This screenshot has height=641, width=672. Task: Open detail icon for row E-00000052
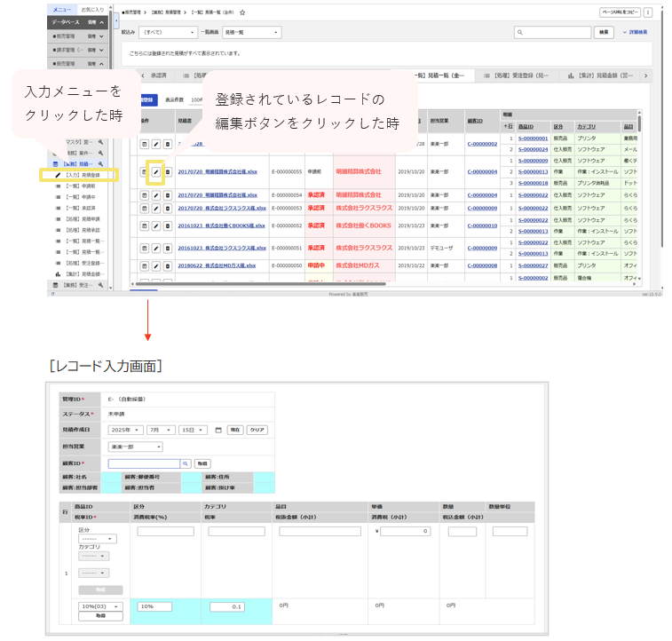tap(145, 226)
